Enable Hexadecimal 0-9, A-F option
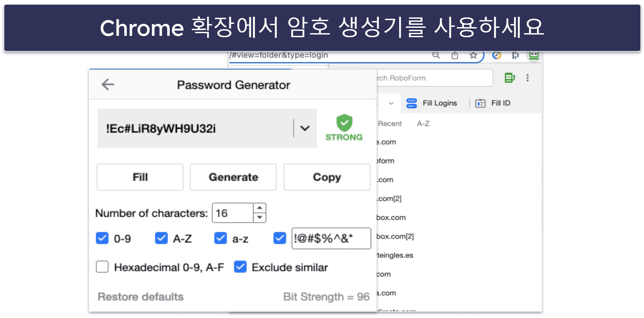Viewport: 644px width, 318px height. click(x=102, y=267)
